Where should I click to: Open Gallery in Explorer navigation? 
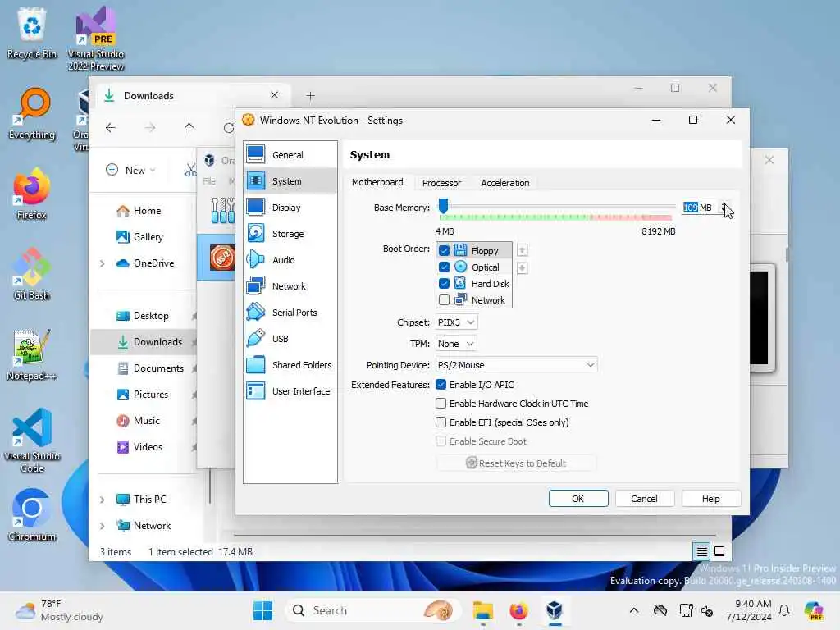[x=147, y=237]
